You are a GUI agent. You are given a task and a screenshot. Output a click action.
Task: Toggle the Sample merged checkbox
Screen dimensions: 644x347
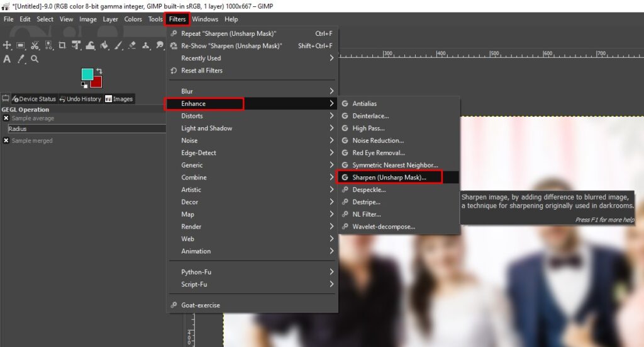[x=6, y=140]
